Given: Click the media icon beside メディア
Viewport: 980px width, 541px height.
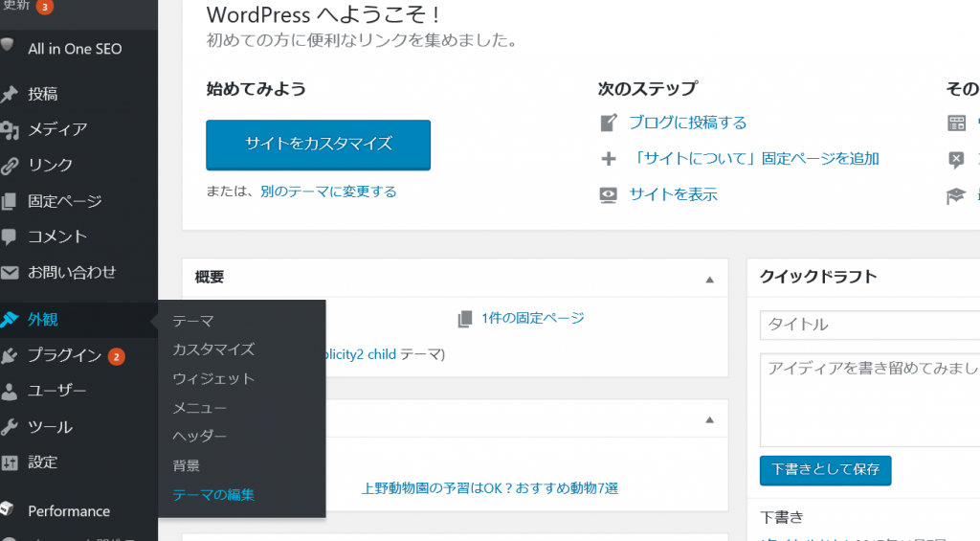Looking at the screenshot, I should click(x=10, y=129).
